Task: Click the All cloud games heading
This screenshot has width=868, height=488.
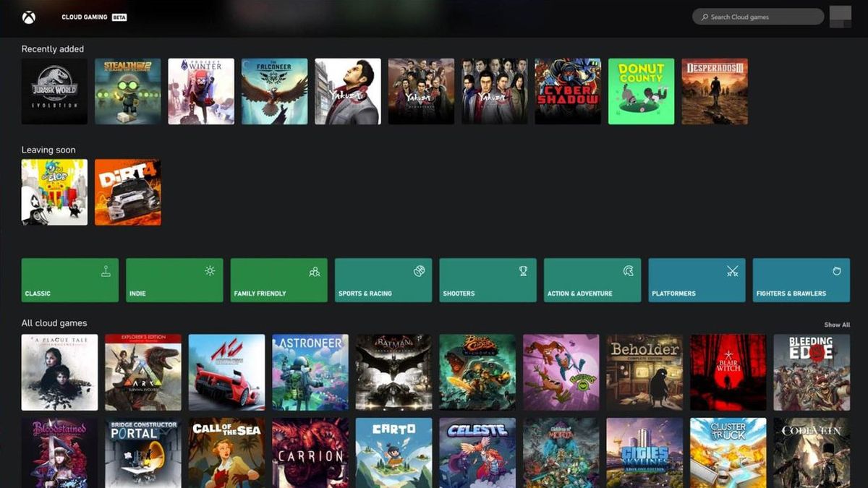Action: click(x=54, y=323)
